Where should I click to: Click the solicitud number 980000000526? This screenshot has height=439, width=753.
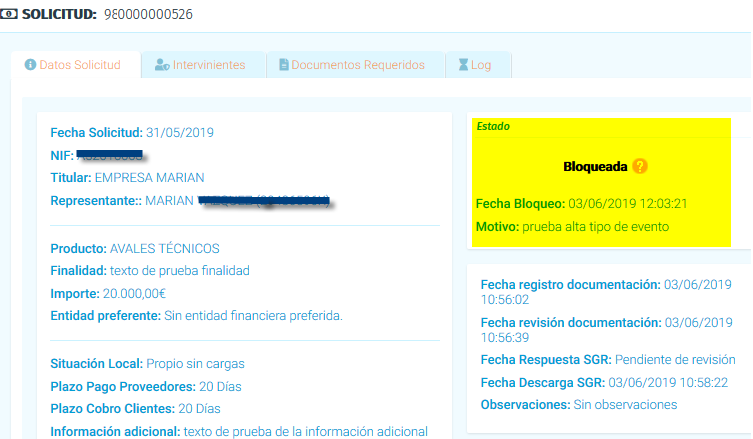[148, 14]
